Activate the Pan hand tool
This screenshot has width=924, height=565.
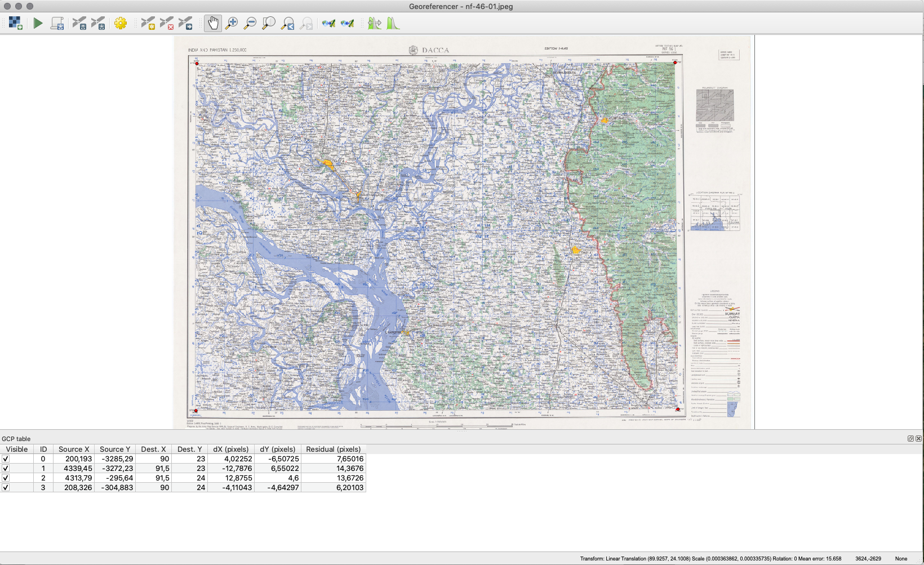coord(213,23)
